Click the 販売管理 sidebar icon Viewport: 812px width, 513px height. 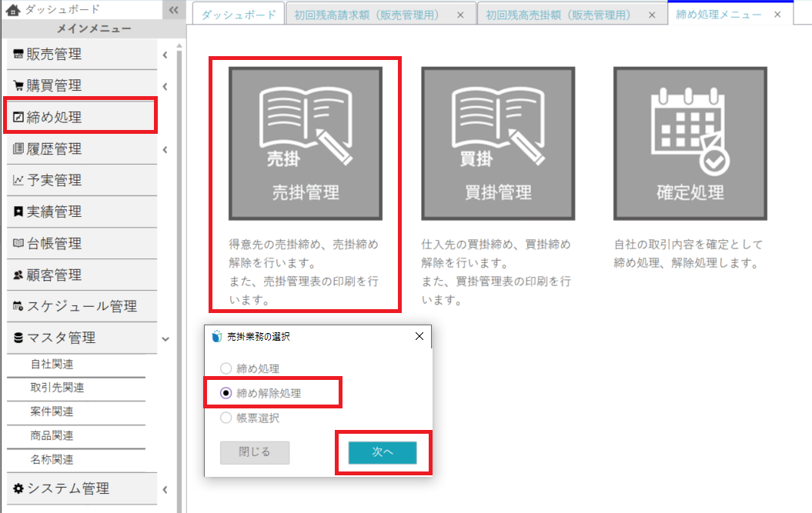click(x=18, y=55)
